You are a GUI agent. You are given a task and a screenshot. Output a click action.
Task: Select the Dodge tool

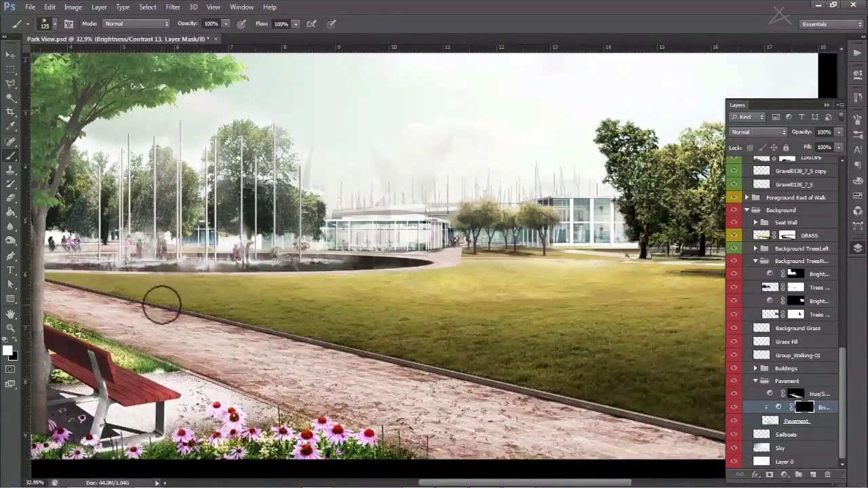10,241
